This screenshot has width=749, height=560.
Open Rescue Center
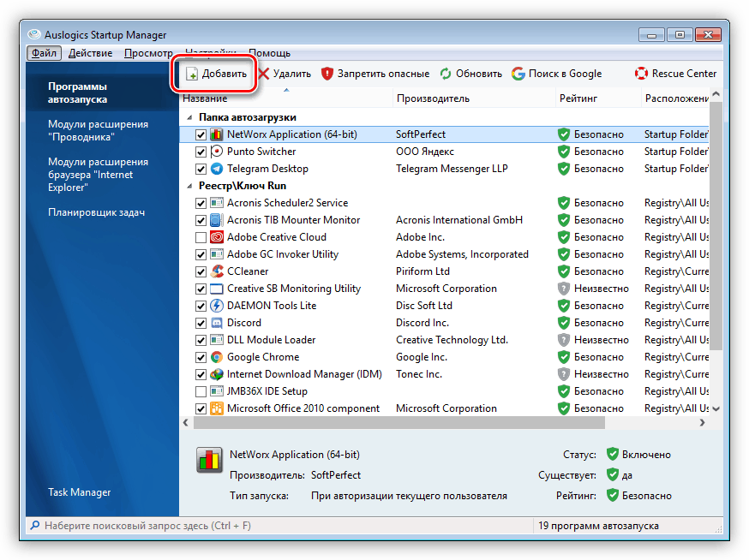[675, 74]
